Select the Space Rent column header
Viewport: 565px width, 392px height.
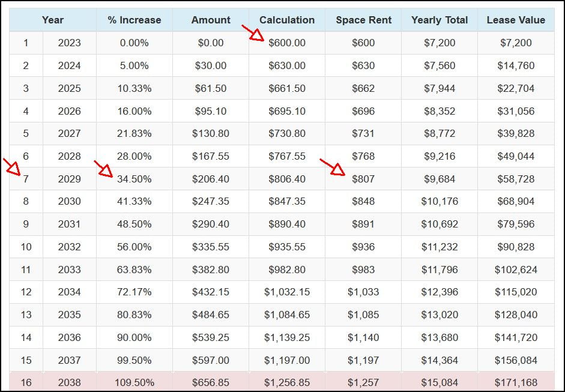[x=363, y=20]
